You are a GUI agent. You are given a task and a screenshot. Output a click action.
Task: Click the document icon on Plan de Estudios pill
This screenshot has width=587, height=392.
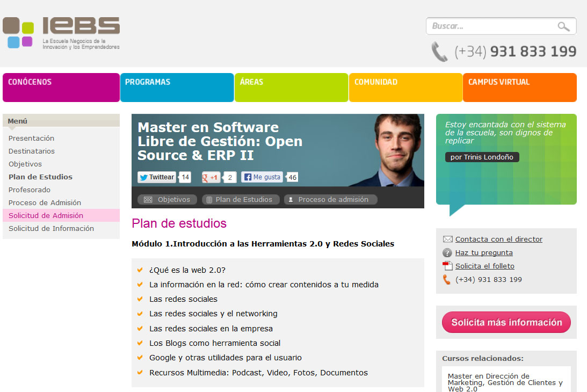pos(209,200)
